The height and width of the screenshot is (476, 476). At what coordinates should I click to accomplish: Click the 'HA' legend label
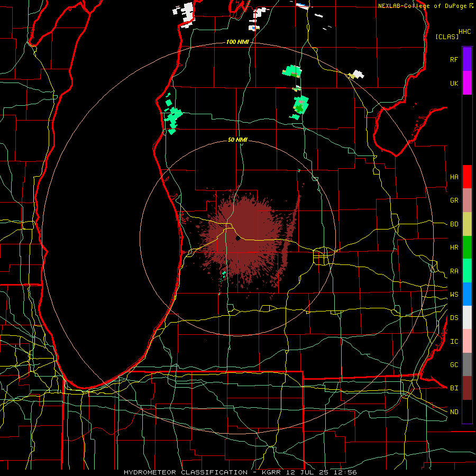[454, 177]
